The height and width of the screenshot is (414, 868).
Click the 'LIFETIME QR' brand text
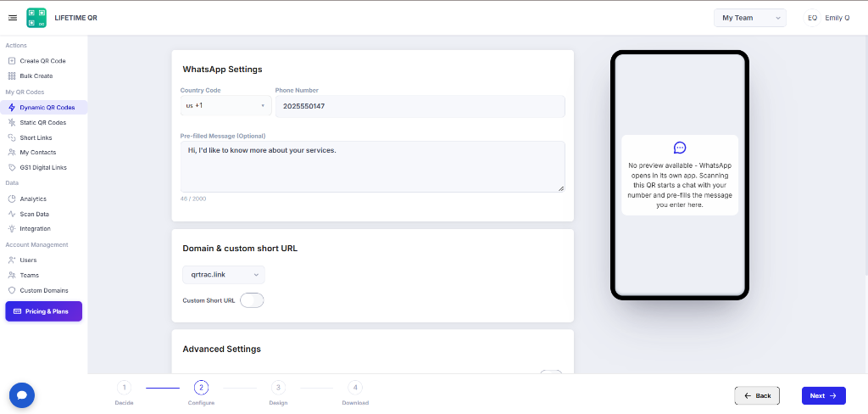(x=75, y=18)
